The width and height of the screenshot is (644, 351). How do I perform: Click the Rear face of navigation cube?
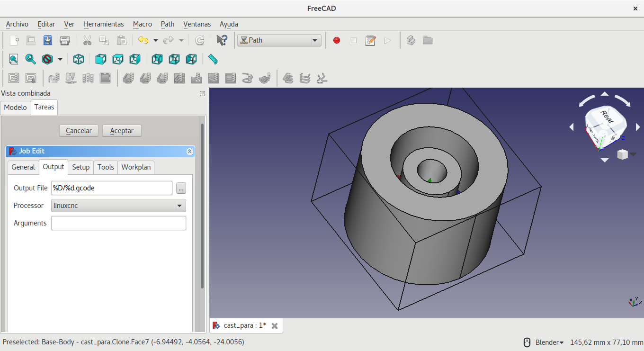607,116
